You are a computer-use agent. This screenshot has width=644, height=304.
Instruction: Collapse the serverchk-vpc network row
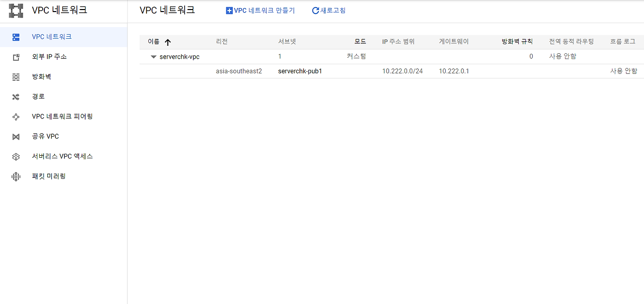[153, 56]
